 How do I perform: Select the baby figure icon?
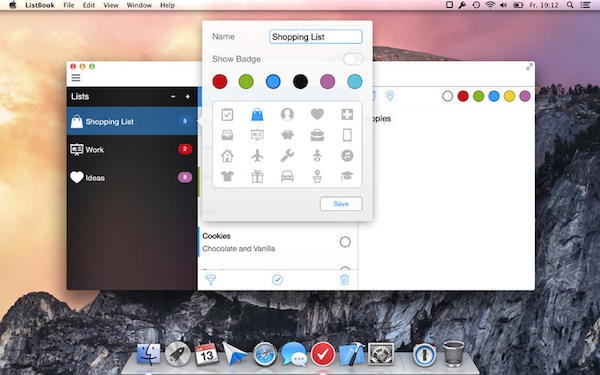click(x=317, y=156)
